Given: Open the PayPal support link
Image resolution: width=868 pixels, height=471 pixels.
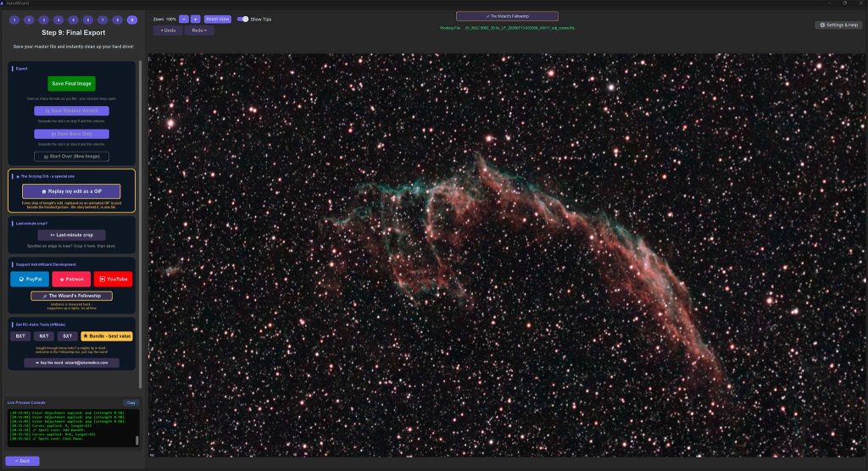Looking at the screenshot, I should (x=30, y=279).
